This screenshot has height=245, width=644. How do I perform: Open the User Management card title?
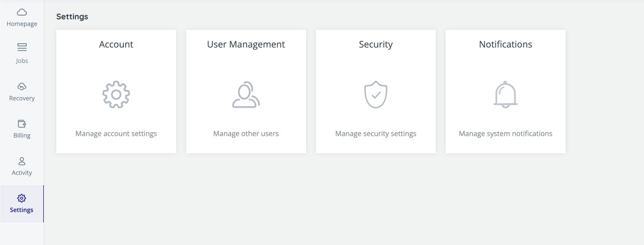pos(246,44)
